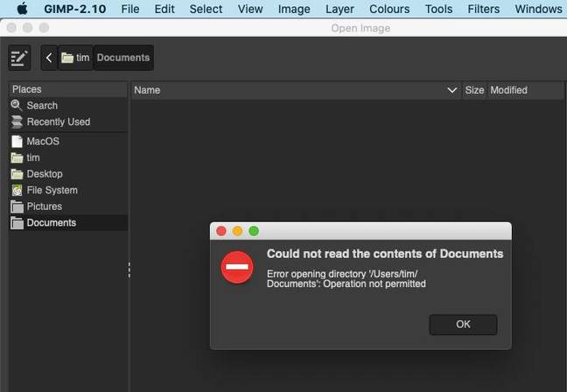
Task: Click the back arrow in path bar
Action: point(49,58)
